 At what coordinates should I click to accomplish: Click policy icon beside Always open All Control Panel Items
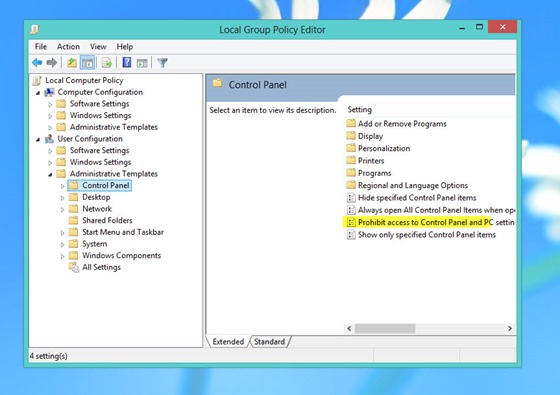pos(351,210)
